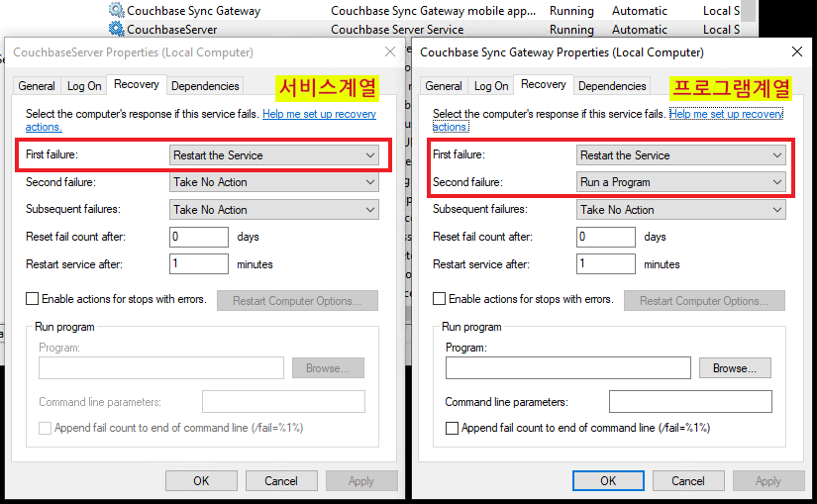
Task: Close the CouchbaseServer Properties dialog
Action: click(390, 51)
